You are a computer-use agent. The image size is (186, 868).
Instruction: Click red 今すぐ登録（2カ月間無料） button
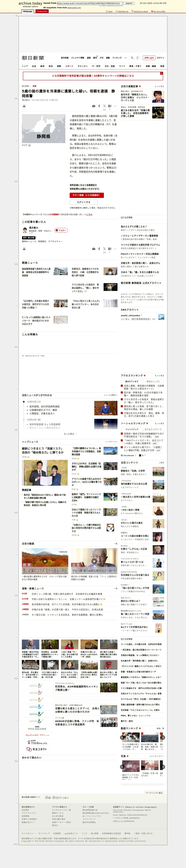(x=87, y=195)
